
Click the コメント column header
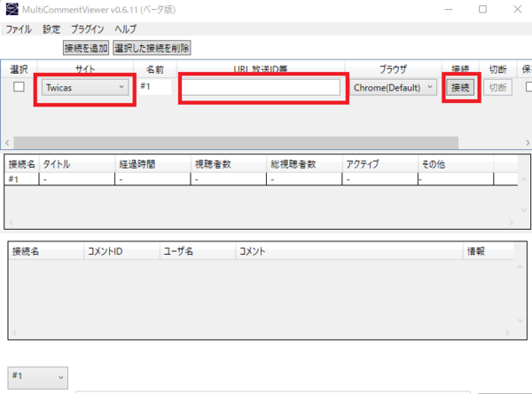(349, 251)
